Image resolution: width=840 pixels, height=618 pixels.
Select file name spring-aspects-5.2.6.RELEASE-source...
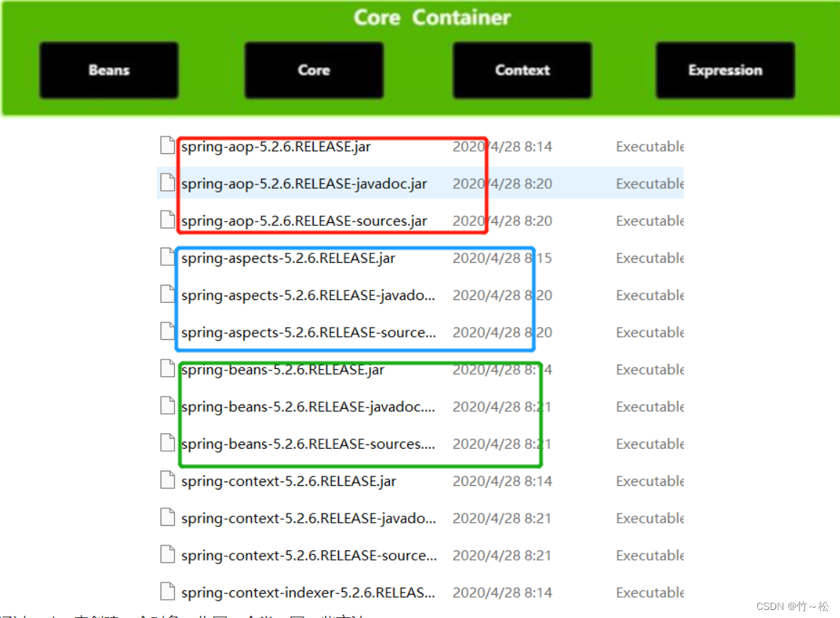pos(309,333)
